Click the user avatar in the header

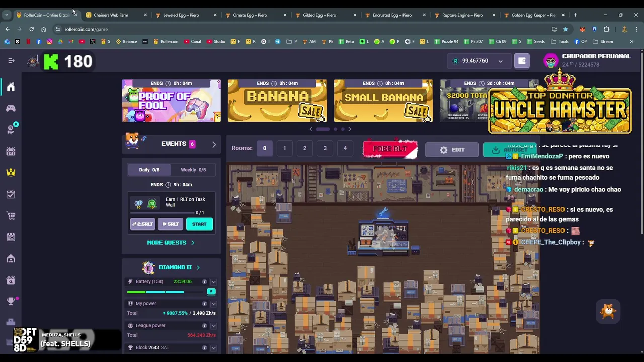[551, 61]
